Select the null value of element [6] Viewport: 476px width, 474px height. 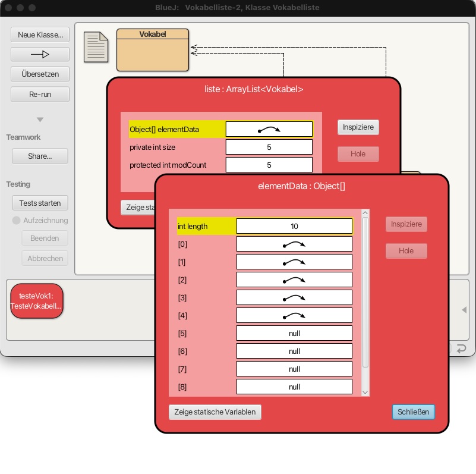(x=294, y=351)
